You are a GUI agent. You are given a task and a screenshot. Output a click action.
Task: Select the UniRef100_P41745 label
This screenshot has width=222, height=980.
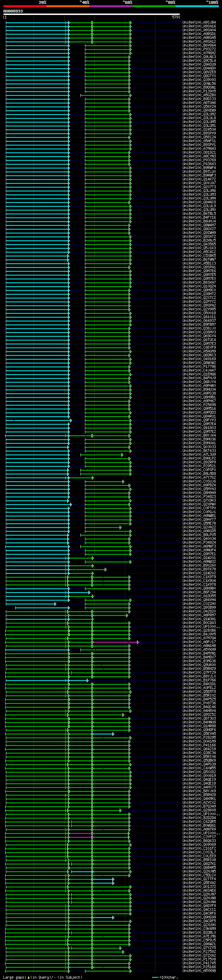point(199,963)
